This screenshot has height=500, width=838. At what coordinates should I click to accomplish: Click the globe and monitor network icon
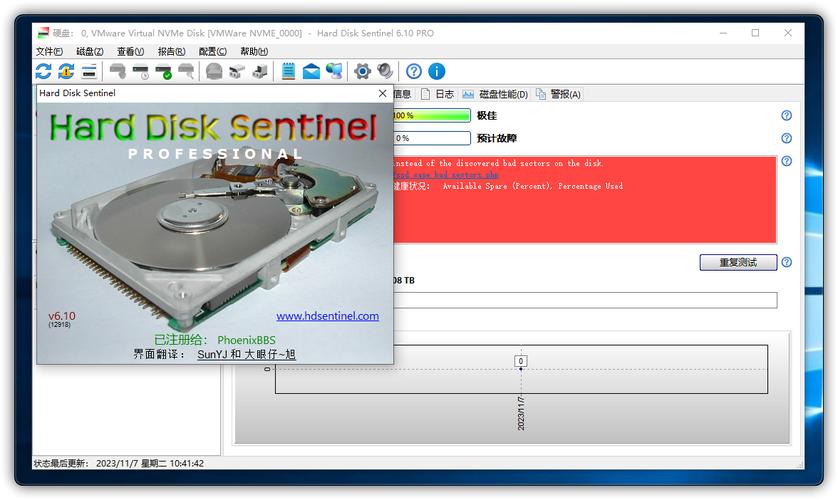[334, 71]
